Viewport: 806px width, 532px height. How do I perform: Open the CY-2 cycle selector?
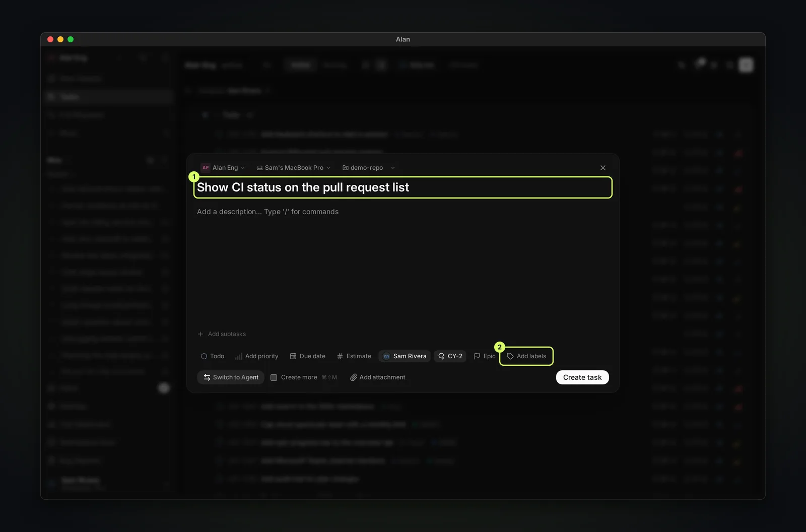(450, 356)
